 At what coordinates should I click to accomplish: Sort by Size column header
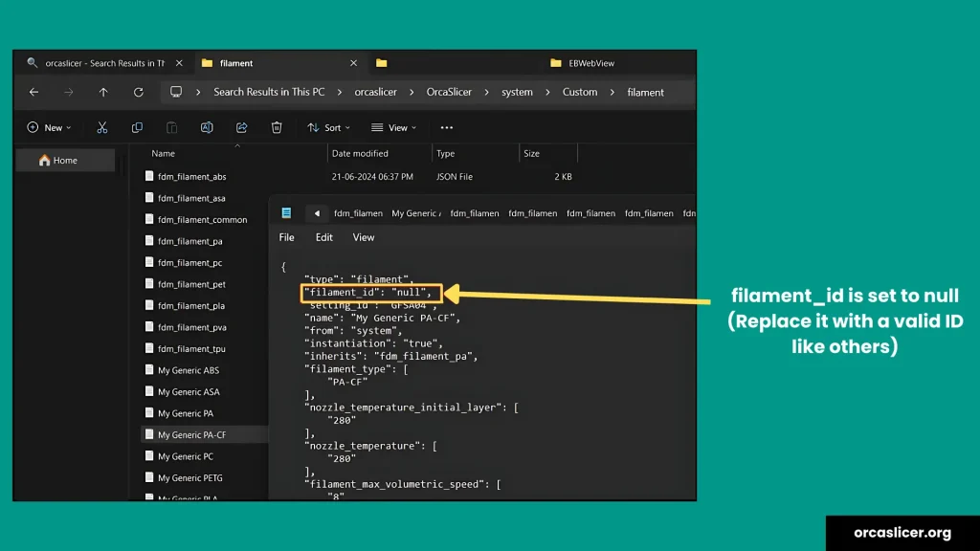531,153
